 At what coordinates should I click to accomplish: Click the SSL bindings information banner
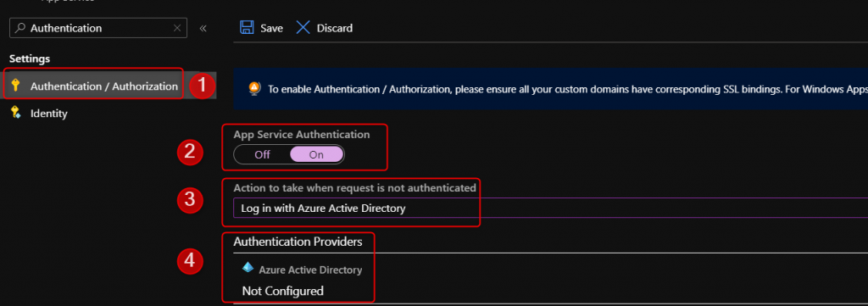pyautogui.click(x=551, y=88)
